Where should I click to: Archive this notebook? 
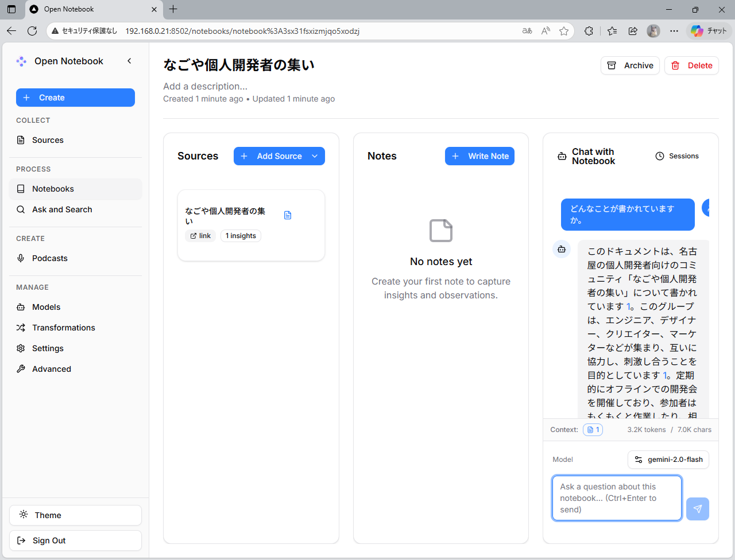630,65
